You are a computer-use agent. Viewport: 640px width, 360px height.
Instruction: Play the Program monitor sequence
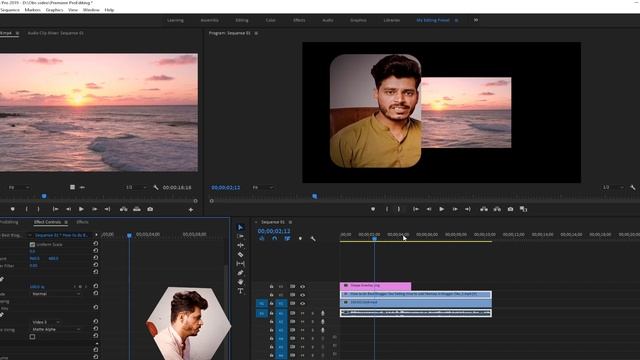click(442, 209)
